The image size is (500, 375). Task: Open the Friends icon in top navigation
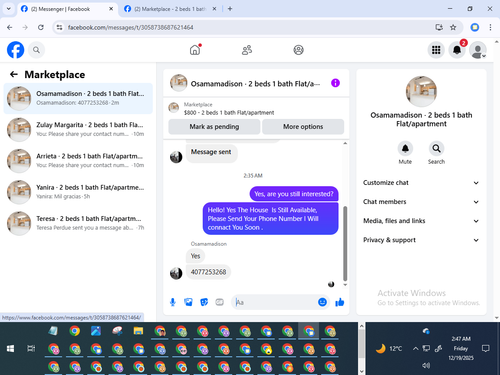[247, 50]
